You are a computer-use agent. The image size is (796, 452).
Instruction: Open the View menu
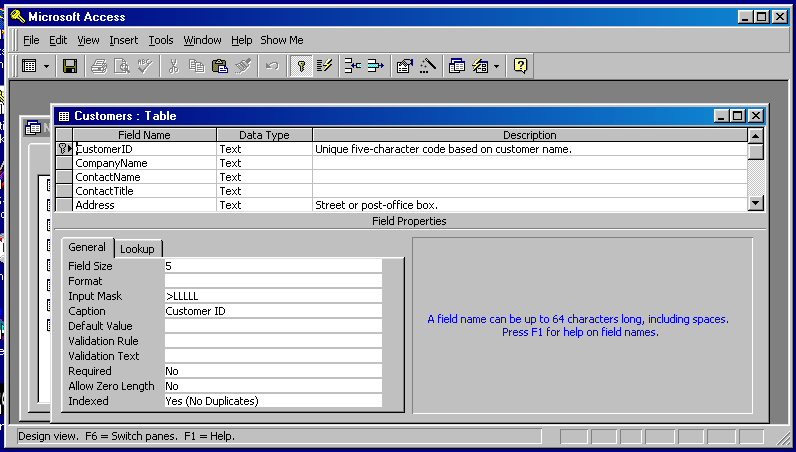pyautogui.click(x=88, y=40)
